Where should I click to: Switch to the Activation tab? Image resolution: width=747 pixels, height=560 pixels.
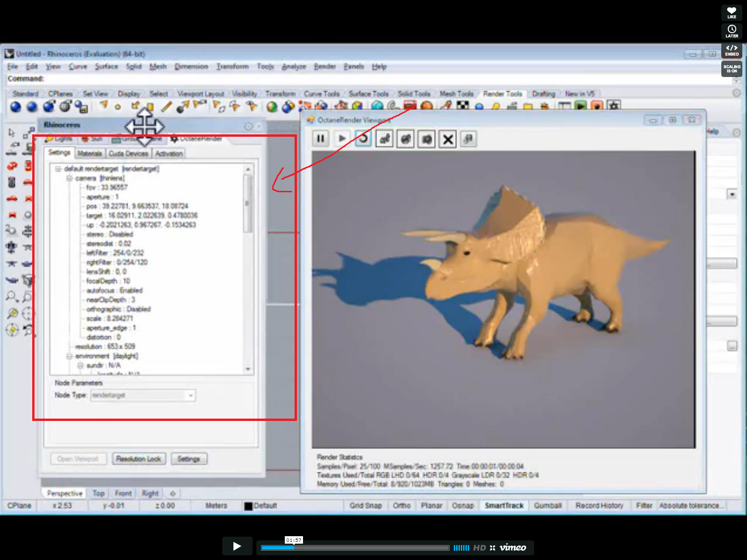click(x=169, y=154)
